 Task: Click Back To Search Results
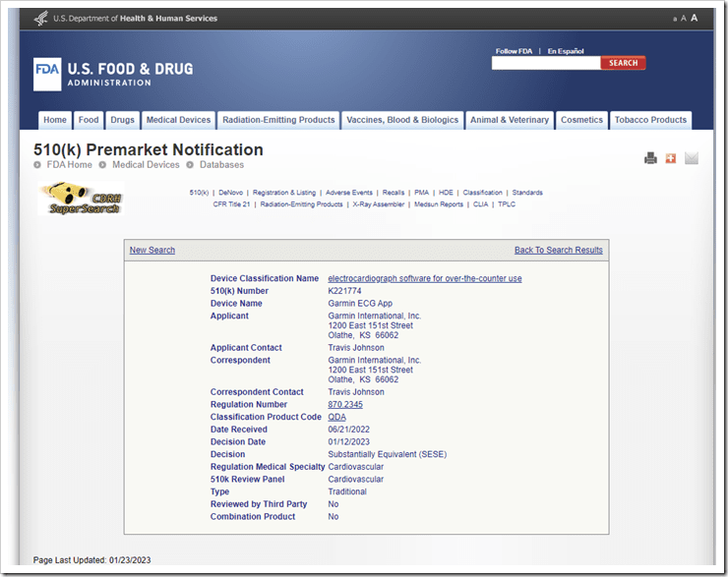point(559,250)
